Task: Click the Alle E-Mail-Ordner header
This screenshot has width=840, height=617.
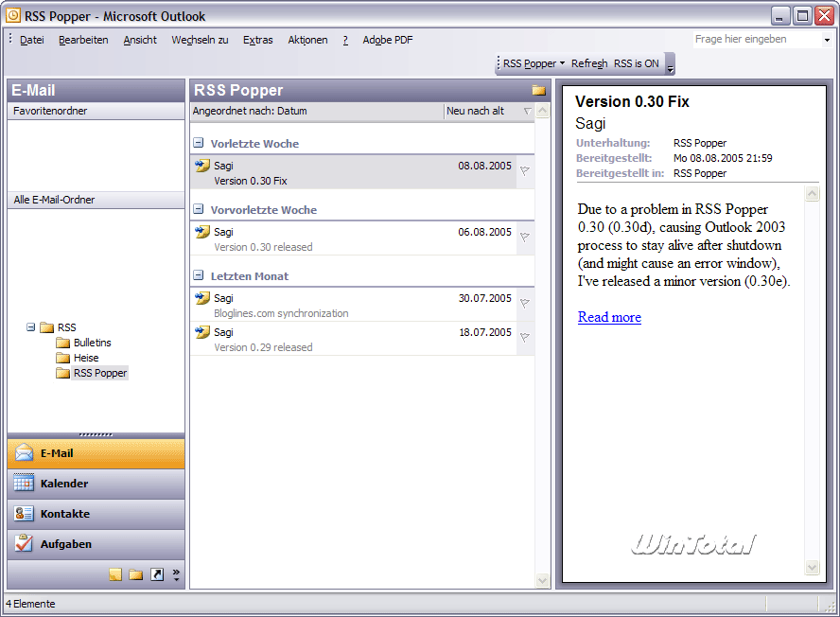Action: 96,200
